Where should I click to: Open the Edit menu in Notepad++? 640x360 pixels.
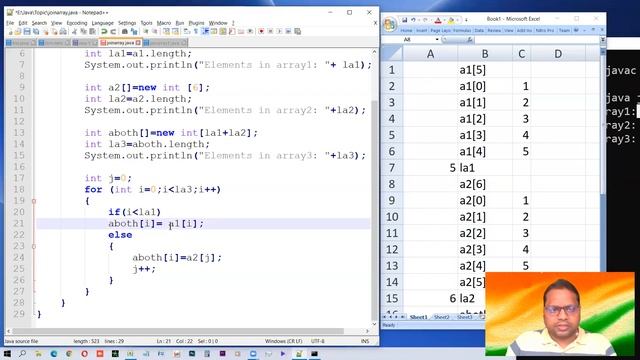coord(23,23)
